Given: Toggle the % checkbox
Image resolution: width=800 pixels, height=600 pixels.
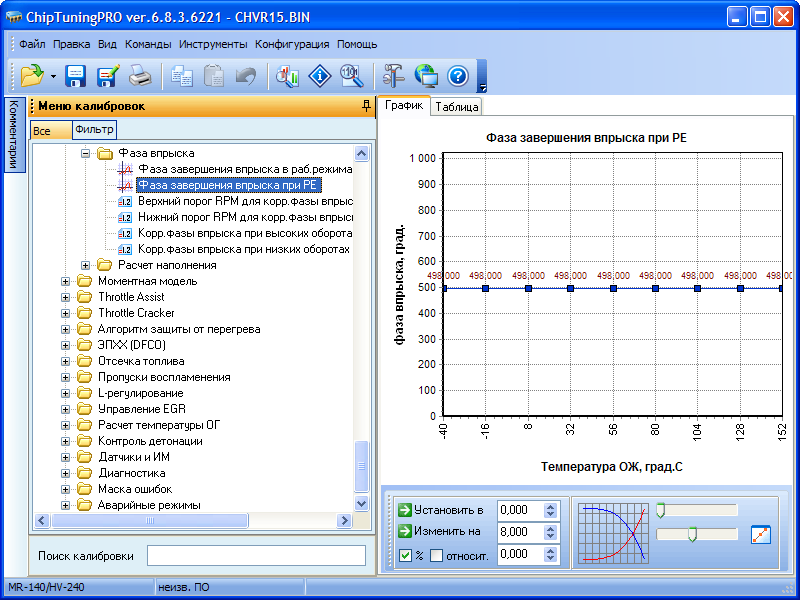Looking at the screenshot, I should click(405, 555).
